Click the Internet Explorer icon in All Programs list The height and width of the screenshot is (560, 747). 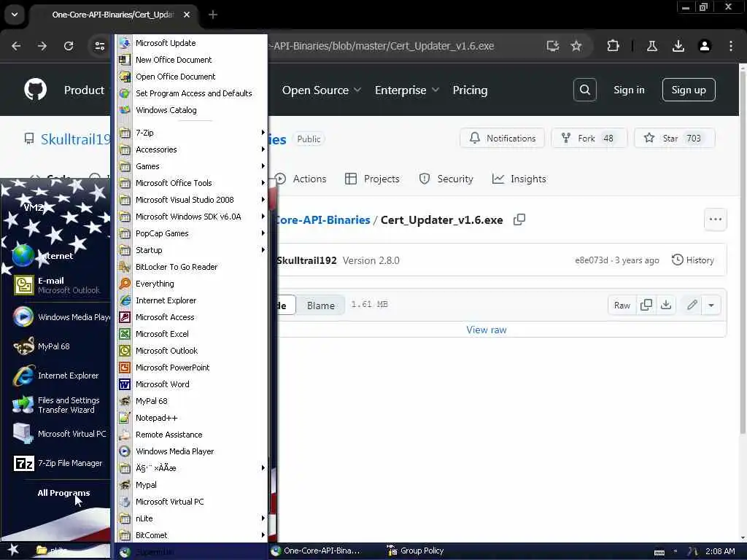pos(125,300)
